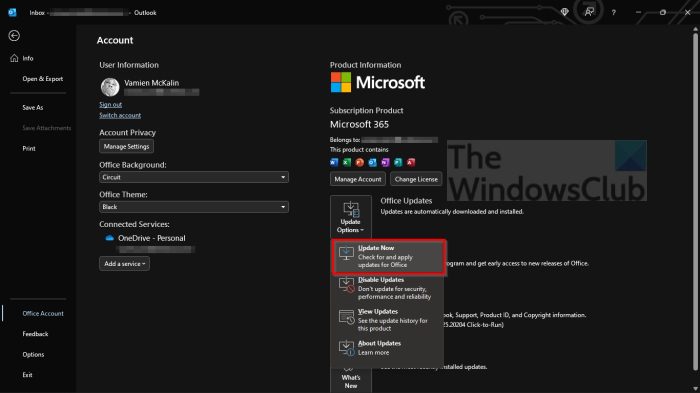Click the View Updates history icon
This screenshot has height=393, width=700.
point(346,317)
